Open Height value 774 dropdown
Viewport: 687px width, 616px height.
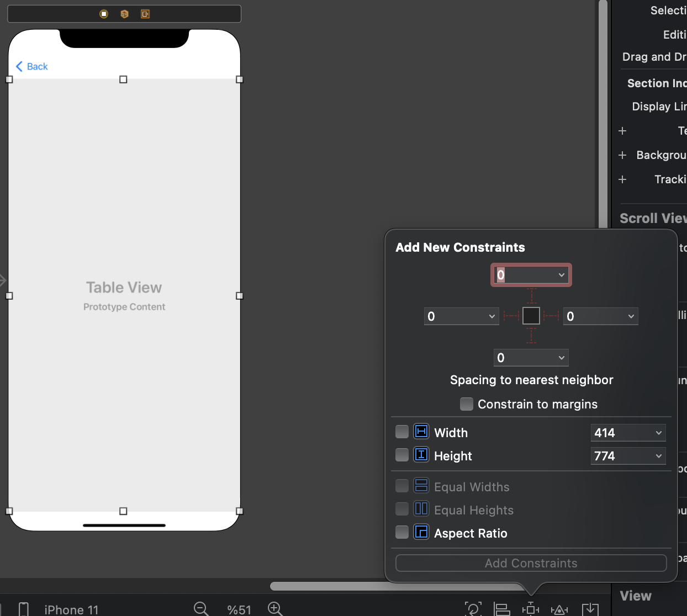coord(659,456)
